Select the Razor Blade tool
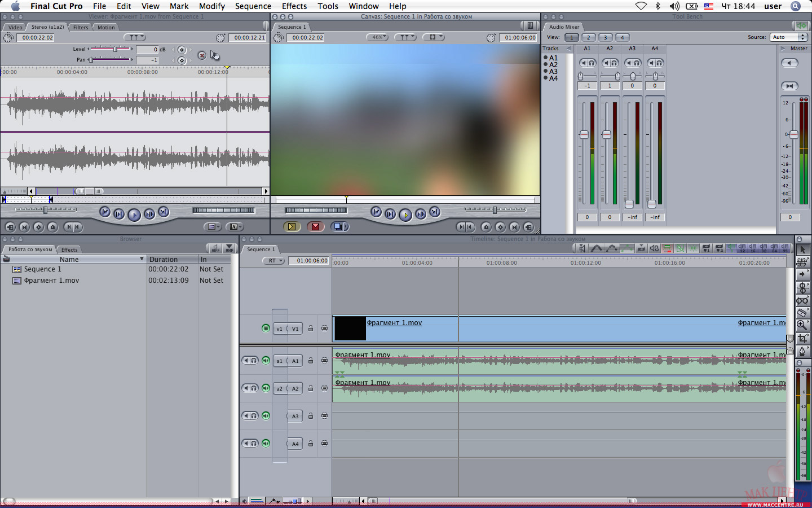Viewport: 812px width, 508px height. [x=802, y=313]
